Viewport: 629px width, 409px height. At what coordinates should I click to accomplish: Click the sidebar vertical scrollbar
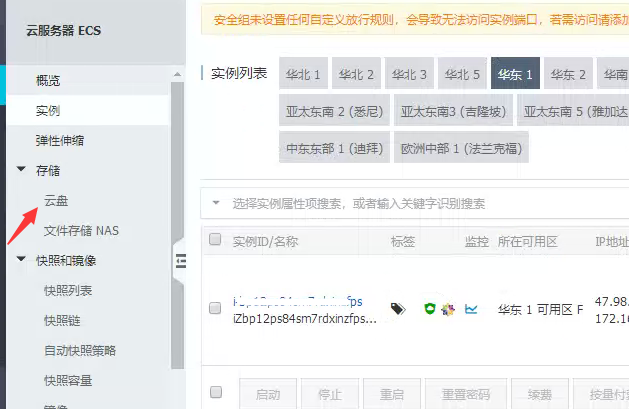pos(177,200)
